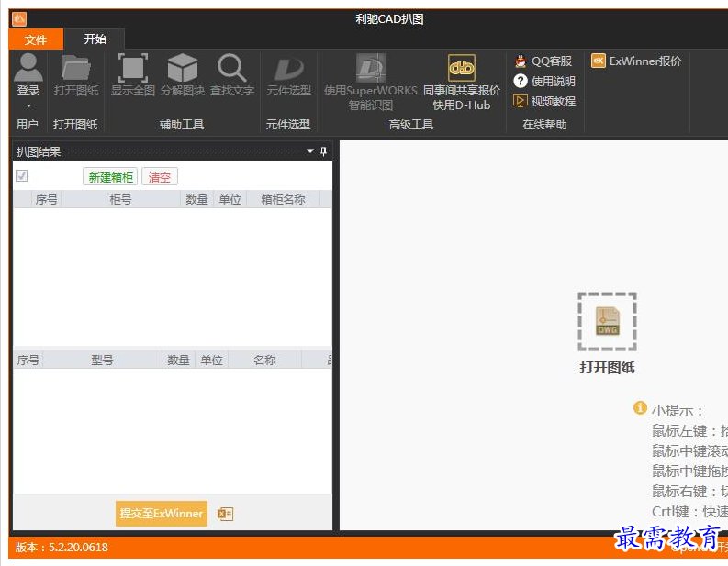The width and height of the screenshot is (728, 566).
Task: Click the lower table 数量 column header
Action: tap(178, 360)
